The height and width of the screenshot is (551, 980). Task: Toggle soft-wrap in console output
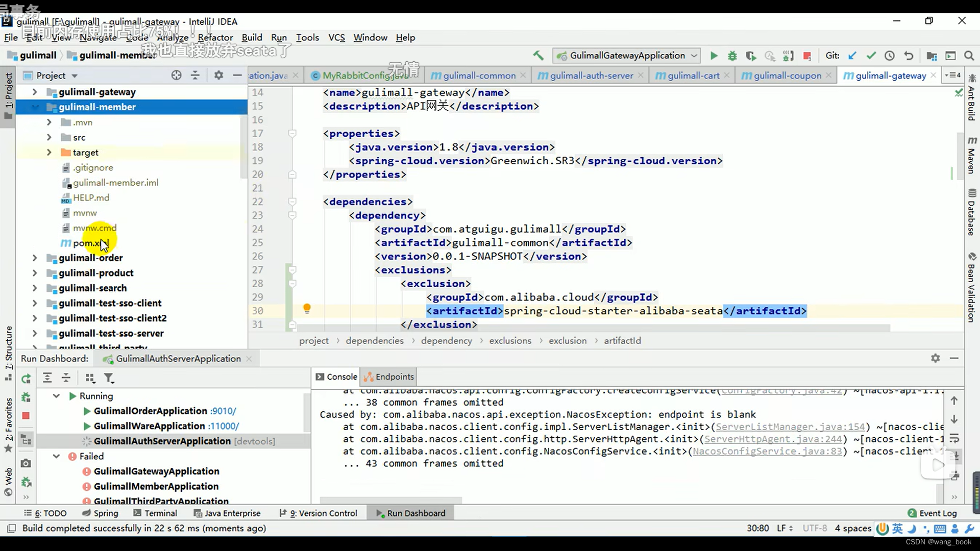954,438
